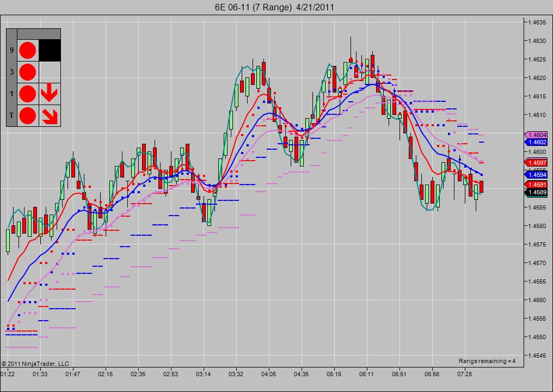Click the 1.4575 price axis label
Viewport: 553px width, 392px height.
tap(537, 244)
